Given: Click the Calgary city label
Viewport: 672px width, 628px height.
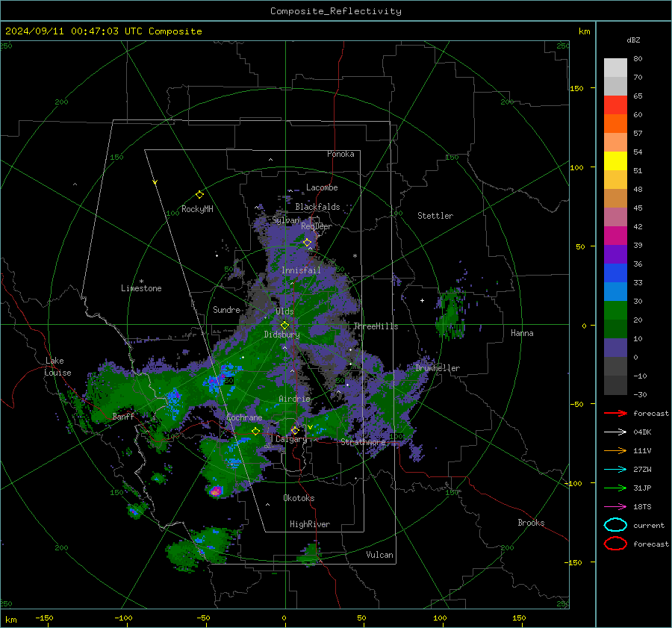Looking at the screenshot, I should pos(291,439).
